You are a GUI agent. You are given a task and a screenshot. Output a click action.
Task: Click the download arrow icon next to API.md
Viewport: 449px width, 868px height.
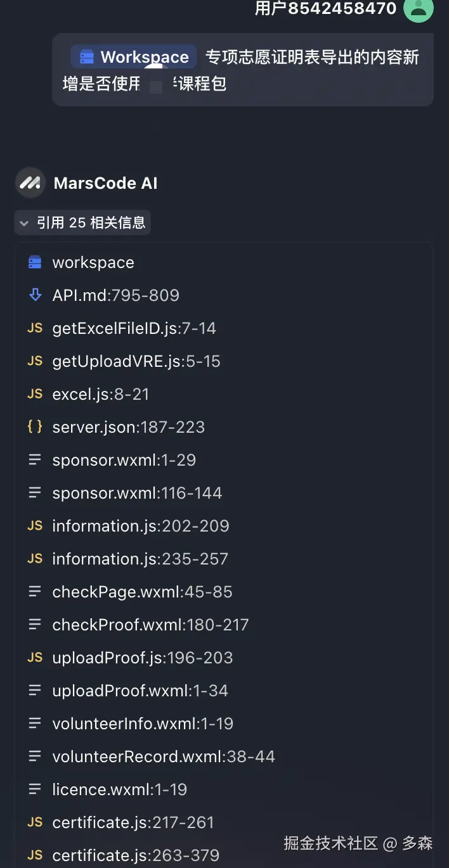pyautogui.click(x=35, y=295)
